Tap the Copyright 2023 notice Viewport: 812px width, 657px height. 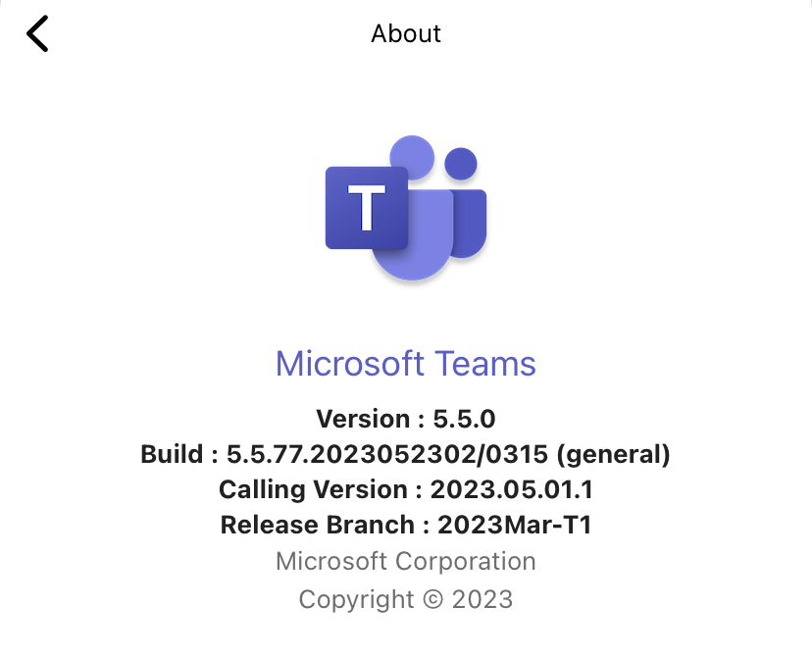[406, 599]
